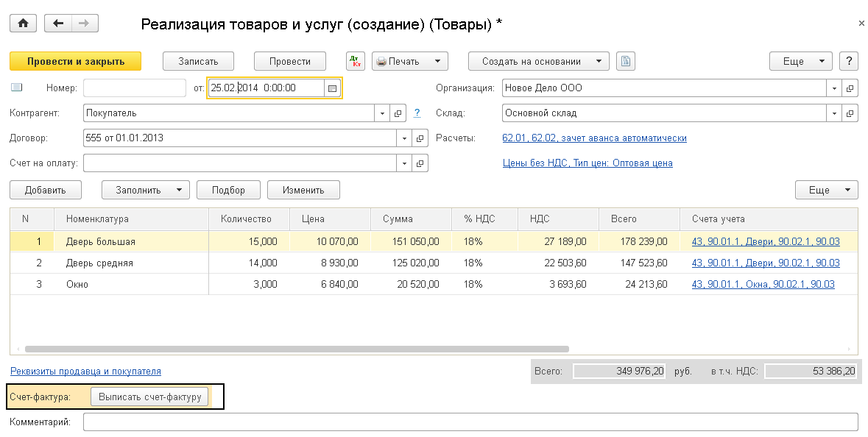This screenshot has height=437, width=868.
Task: Open Реквизиты продавца и покупателя link
Action: (85, 372)
